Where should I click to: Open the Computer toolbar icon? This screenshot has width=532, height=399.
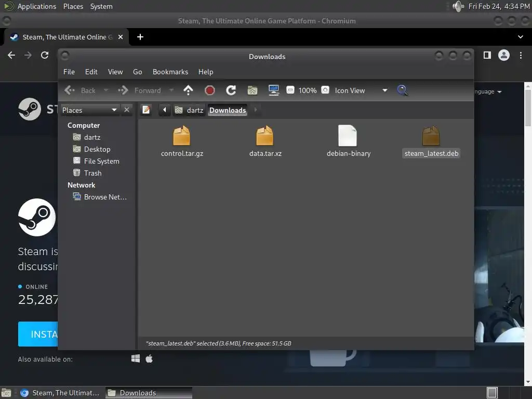pos(274,90)
